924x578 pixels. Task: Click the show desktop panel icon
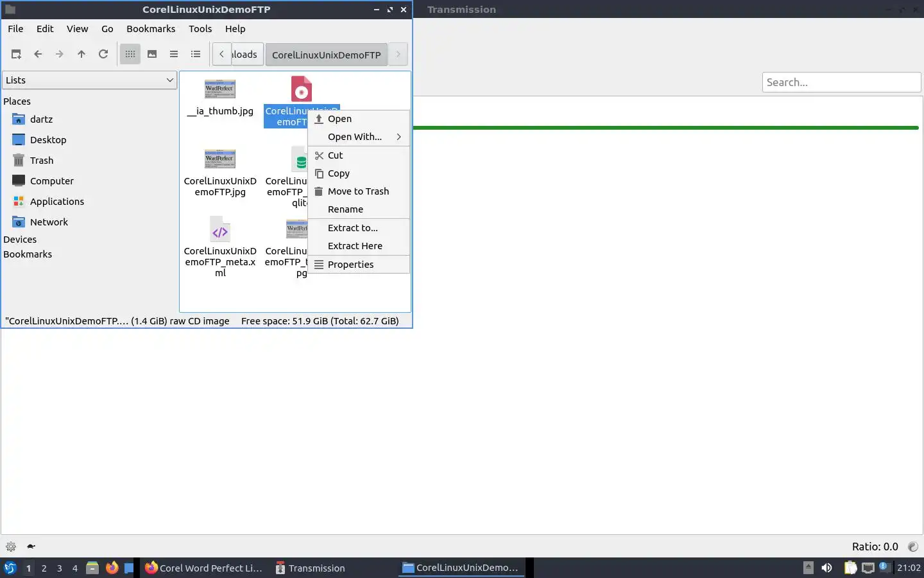[x=129, y=568]
